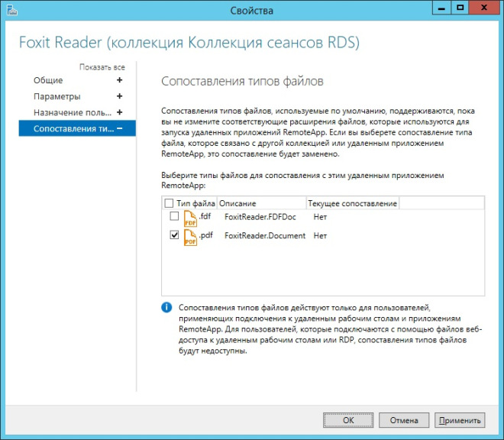Click the window icon in title bar
This screenshot has height=440, width=504.
tap(11, 11)
